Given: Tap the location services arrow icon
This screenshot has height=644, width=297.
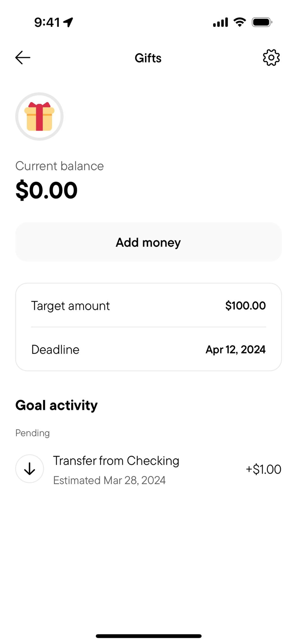Looking at the screenshot, I should (x=68, y=22).
